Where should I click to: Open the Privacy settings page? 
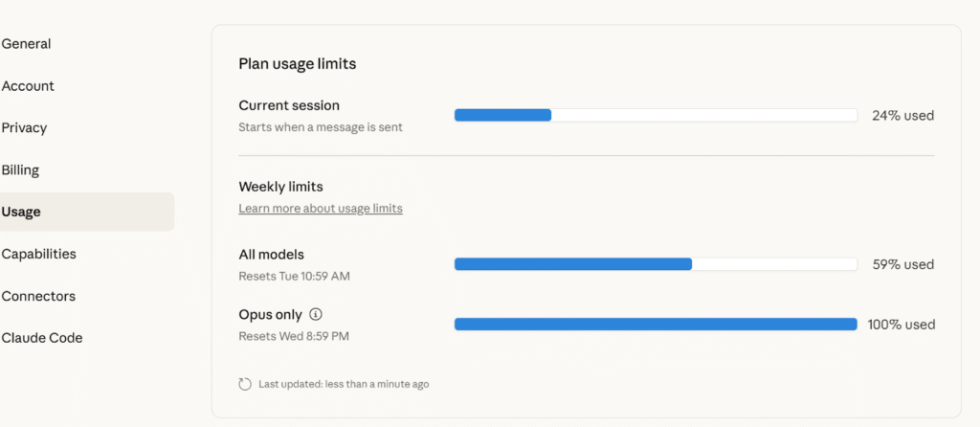25,128
